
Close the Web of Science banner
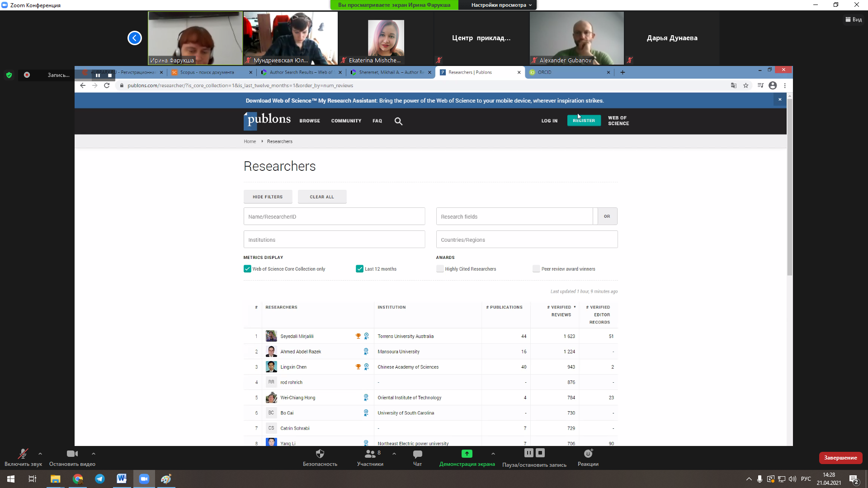click(x=780, y=99)
